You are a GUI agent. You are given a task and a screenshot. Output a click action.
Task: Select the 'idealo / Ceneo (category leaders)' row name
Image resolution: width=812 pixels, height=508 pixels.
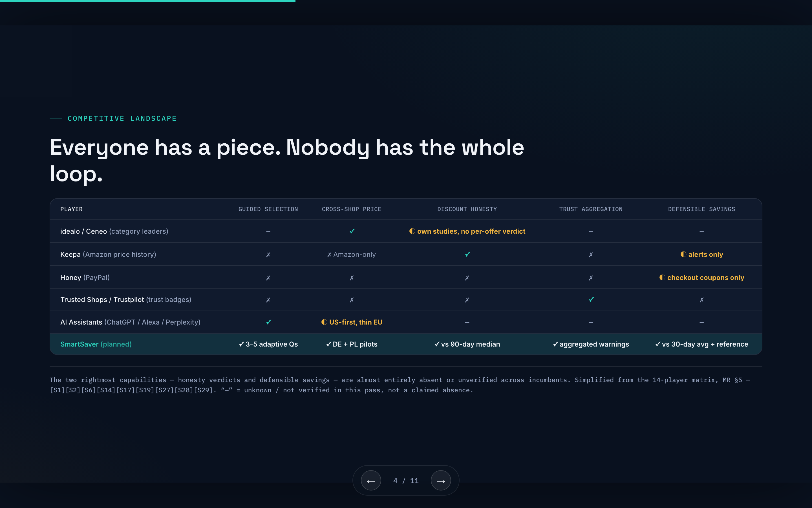[x=114, y=231]
